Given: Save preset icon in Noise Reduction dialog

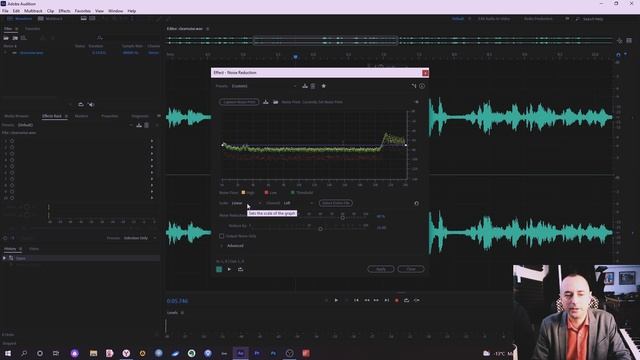Looking at the screenshot, I should [x=304, y=86].
